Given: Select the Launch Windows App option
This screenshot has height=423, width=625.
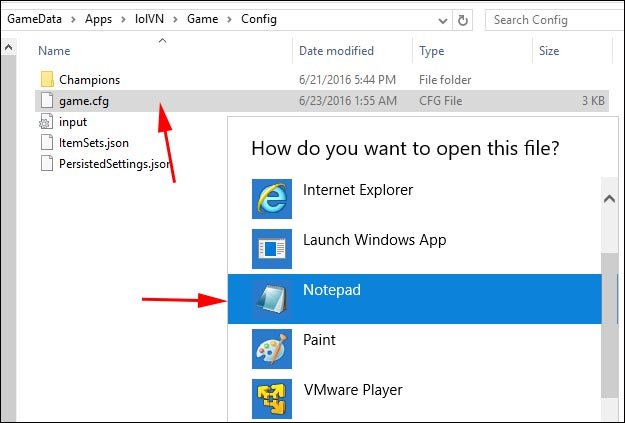Looking at the screenshot, I should coord(415,249).
